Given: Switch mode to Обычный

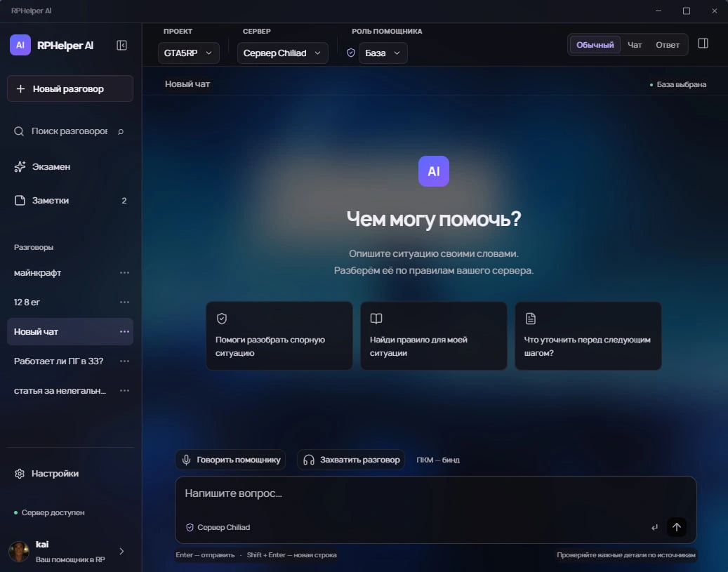Looking at the screenshot, I should coord(595,45).
